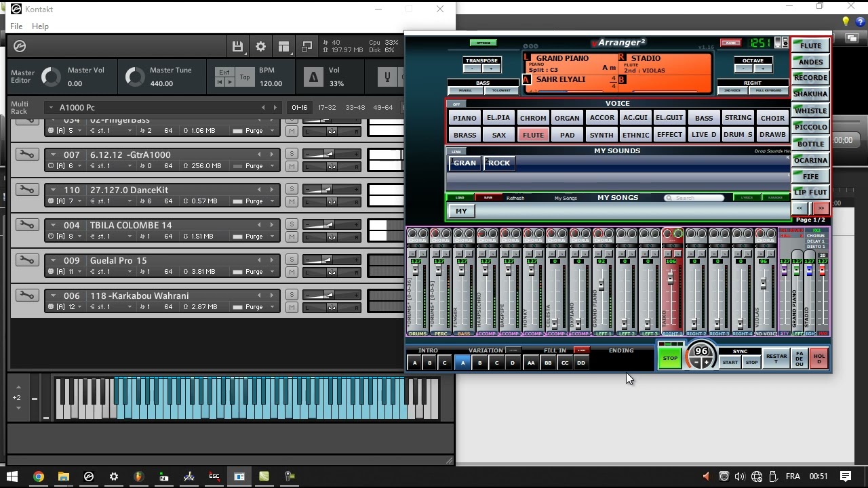Increase transpose with plus button

click(x=490, y=68)
